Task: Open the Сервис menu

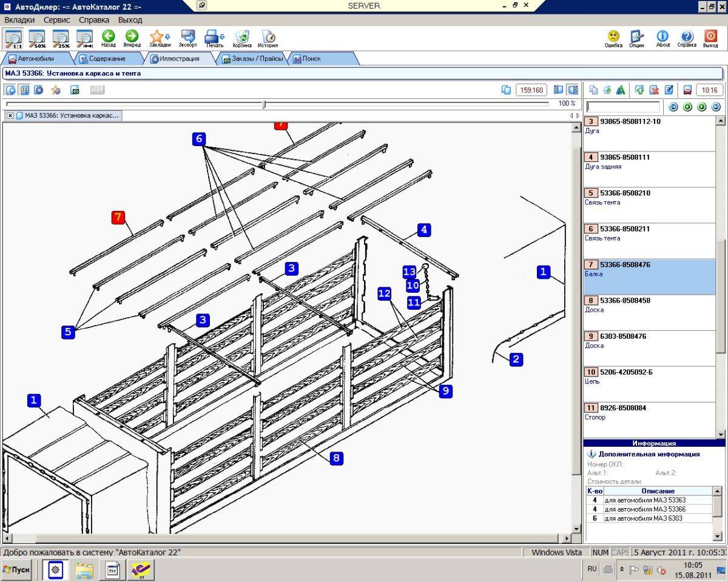Action: coord(57,20)
